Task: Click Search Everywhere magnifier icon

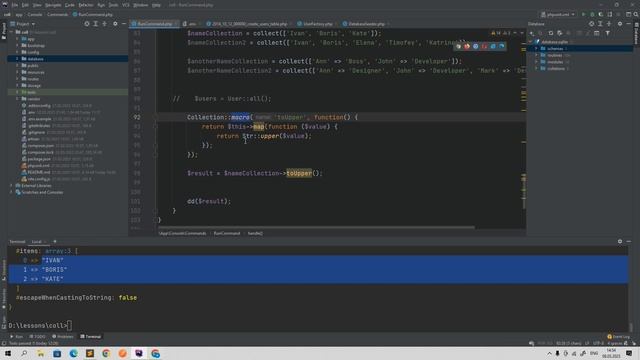Action: [636, 14]
